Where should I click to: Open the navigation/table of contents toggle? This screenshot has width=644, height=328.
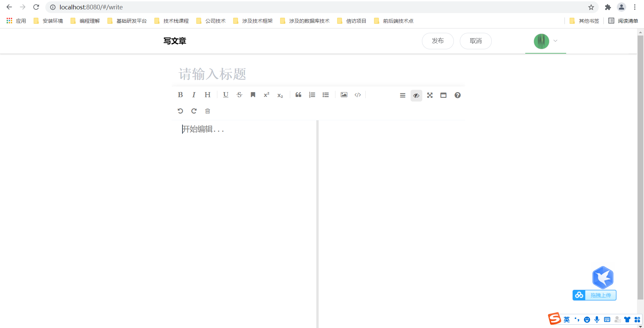coord(402,95)
